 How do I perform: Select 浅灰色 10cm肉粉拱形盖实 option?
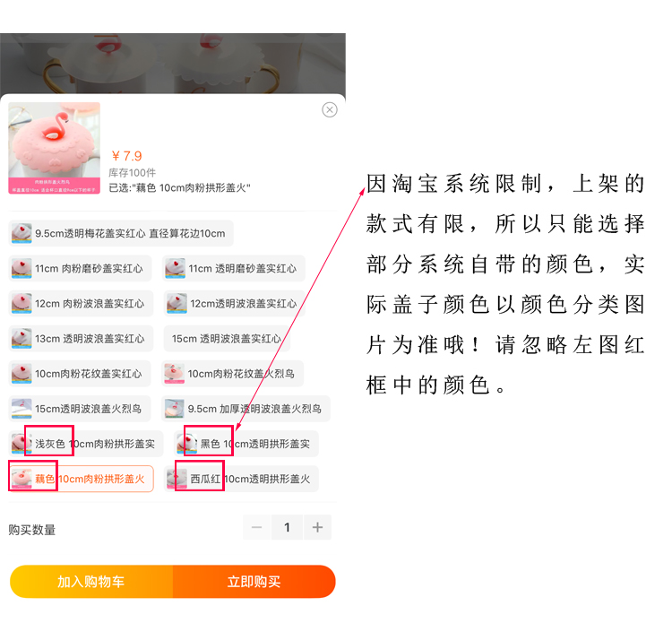click(86, 444)
